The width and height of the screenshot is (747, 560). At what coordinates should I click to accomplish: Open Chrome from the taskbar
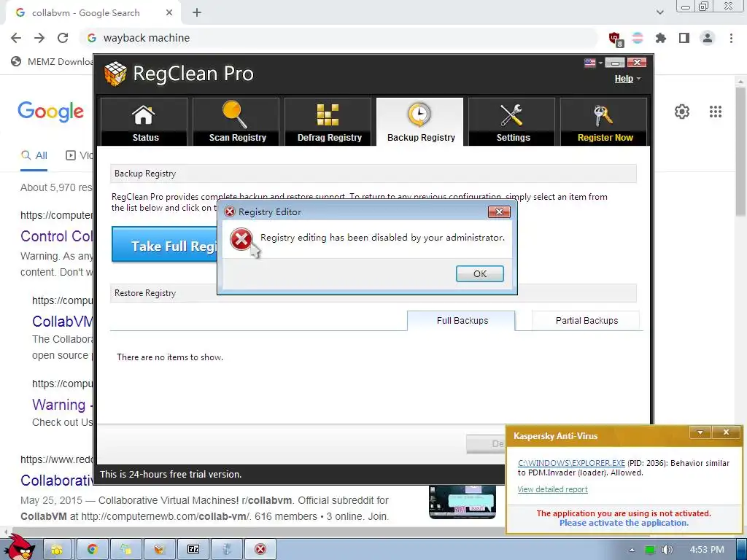tap(91, 550)
